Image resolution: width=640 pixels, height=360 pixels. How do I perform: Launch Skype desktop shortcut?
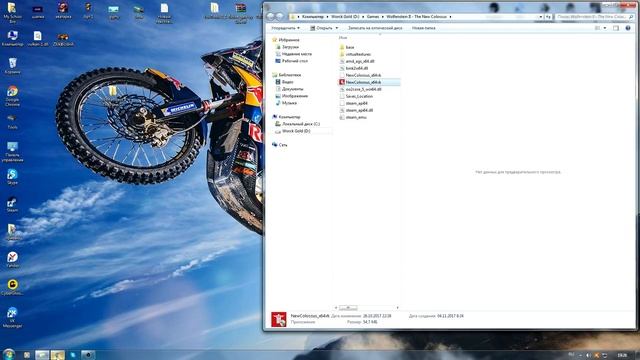[x=12, y=177]
